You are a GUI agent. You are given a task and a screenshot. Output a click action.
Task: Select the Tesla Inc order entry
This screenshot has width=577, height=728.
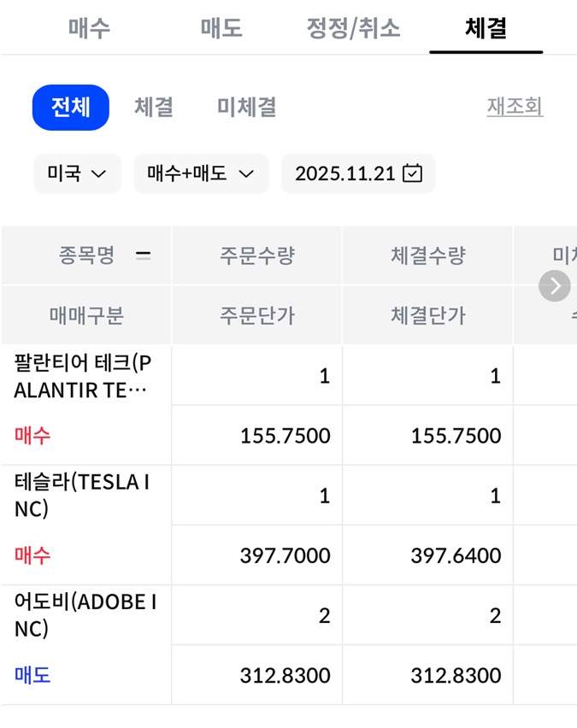[83, 496]
